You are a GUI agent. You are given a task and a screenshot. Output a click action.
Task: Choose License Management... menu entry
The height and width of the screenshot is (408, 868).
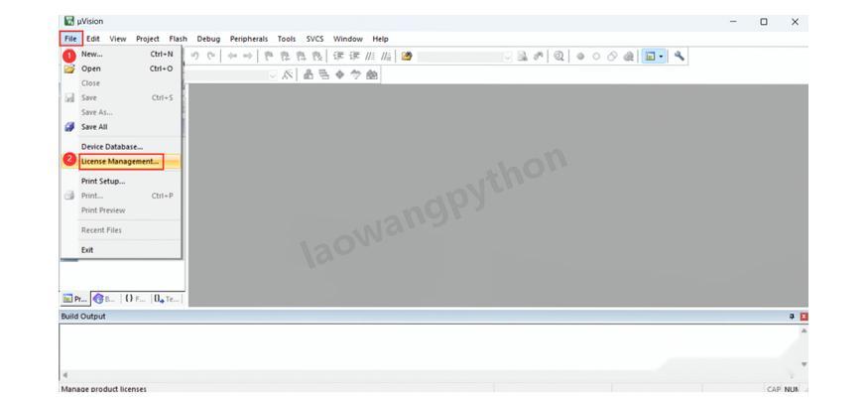121,161
